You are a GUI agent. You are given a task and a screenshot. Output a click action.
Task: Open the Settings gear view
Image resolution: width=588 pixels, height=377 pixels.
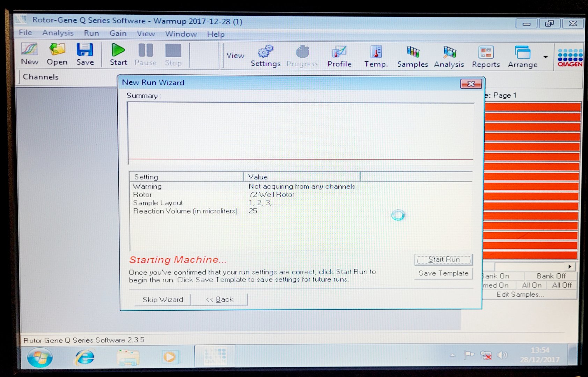click(x=266, y=56)
